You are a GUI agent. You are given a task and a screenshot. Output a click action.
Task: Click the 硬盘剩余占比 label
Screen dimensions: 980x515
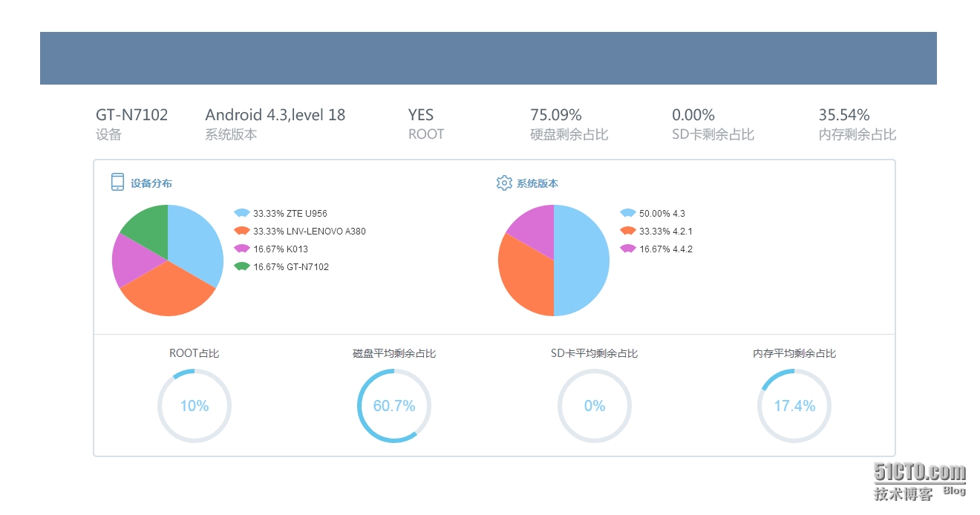pyautogui.click(x=569, y=134)
